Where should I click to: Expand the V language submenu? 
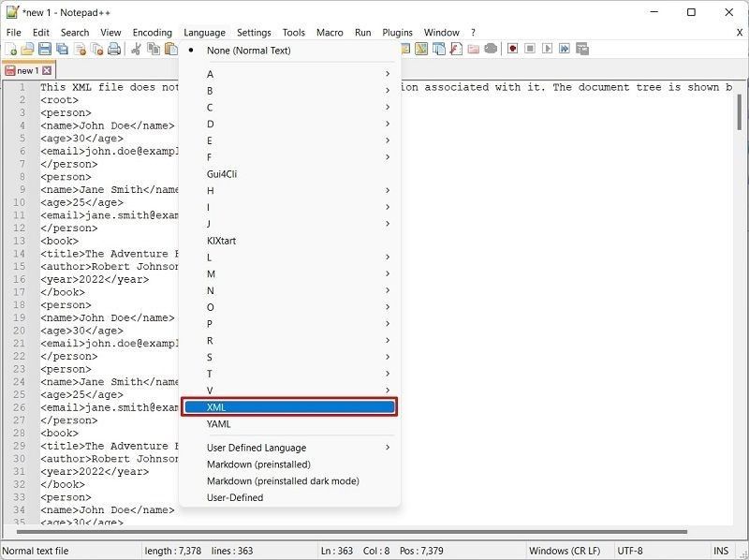click(x=289, y=391)
